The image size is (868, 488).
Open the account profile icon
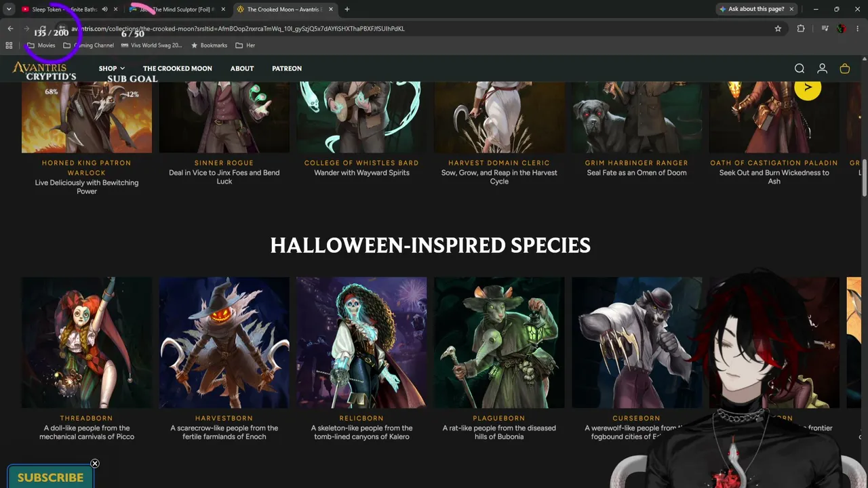point(822,68)
